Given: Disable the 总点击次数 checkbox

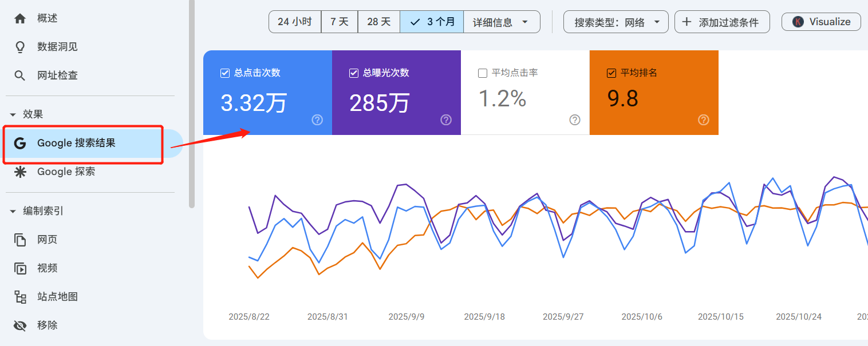Looking at the screenshot, I should [224, 73].
